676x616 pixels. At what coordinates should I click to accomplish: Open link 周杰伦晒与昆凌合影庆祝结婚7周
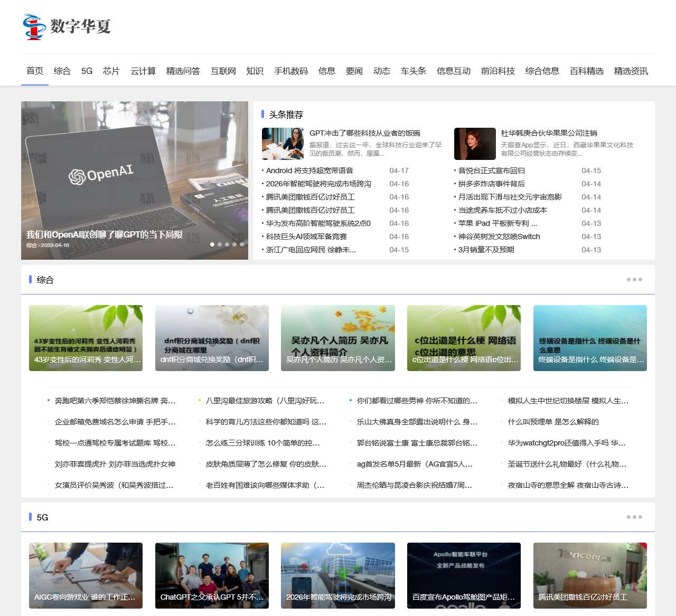[x=415, y=485]
